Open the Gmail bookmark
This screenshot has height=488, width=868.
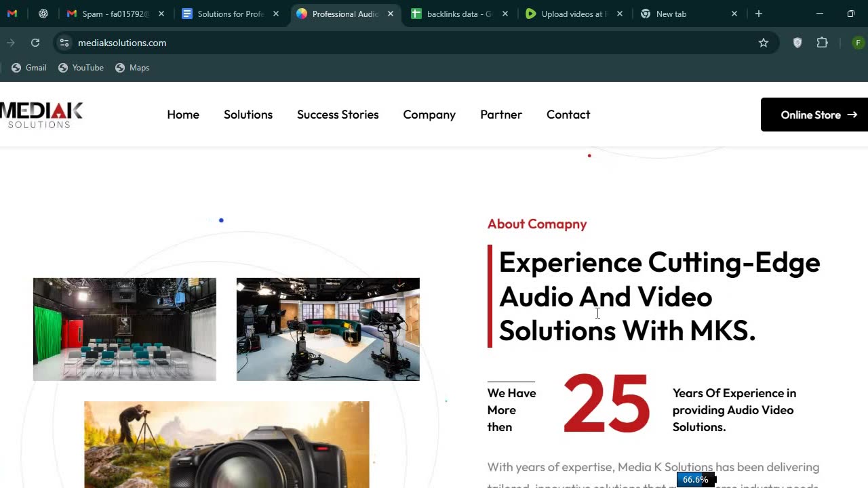point(29,68)
